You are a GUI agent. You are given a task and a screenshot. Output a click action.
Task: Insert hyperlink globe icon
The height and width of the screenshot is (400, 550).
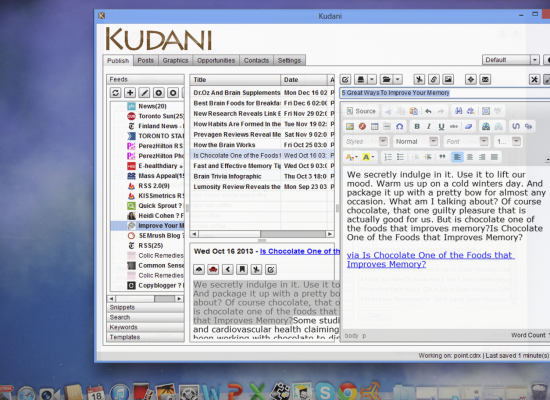click(486, 126)
